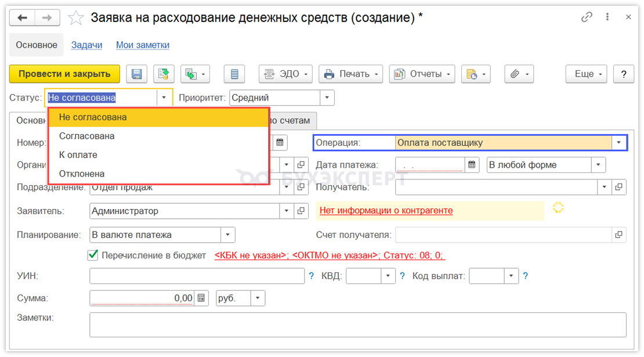The height and width of the screenshot is (357, 644).
Task: Open the create-based-on icon menu
Action: (x=195, y=74)
